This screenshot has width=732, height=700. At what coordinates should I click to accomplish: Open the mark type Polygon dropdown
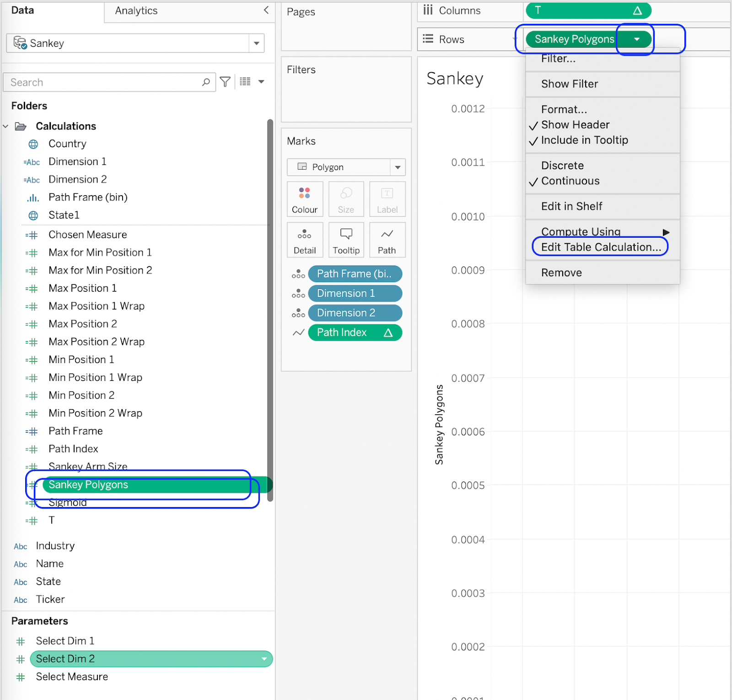(x=398, y=167)
